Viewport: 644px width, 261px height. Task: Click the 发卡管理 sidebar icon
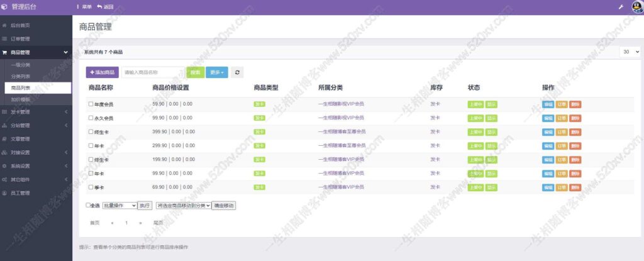point(4,112)
